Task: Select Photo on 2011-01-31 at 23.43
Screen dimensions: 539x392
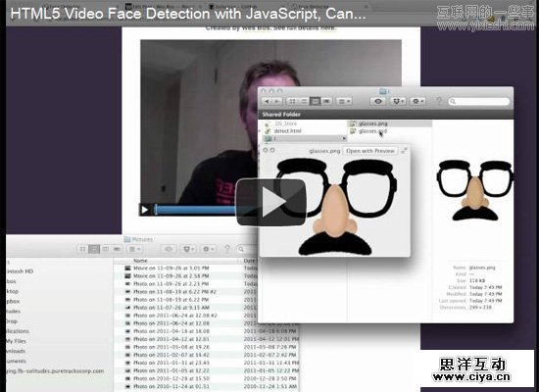Action: [x=171, y=363]
